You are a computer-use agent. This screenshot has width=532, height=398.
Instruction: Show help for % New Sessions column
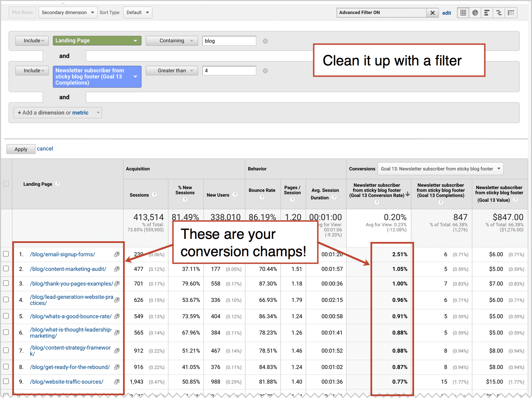pyautogui.click(x=185, y=200)
